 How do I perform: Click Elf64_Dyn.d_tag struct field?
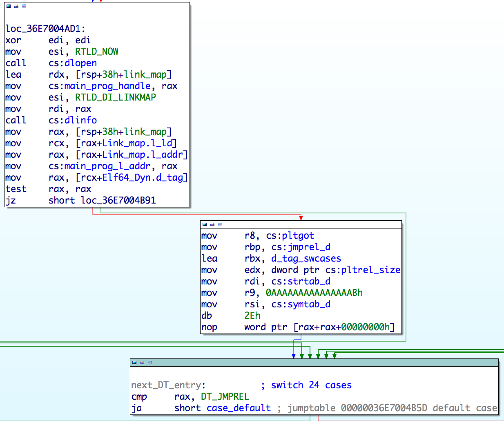click(x=143, y=177)
